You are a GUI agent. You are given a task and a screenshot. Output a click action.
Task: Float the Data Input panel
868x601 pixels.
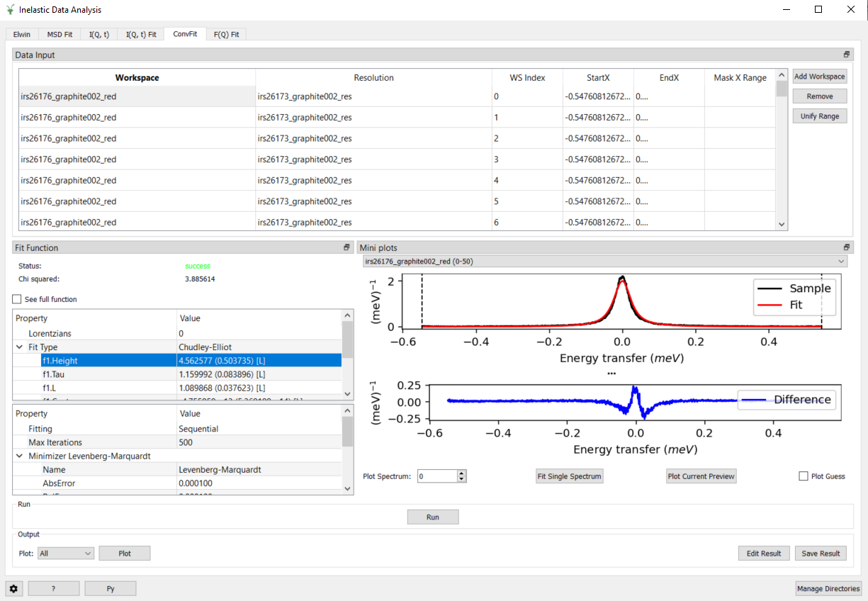pyautogui.click(x=846, y=55)
